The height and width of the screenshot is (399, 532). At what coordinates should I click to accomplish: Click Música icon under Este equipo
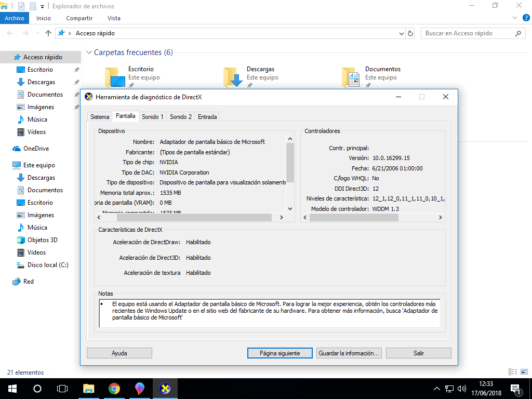coord(21,228)
